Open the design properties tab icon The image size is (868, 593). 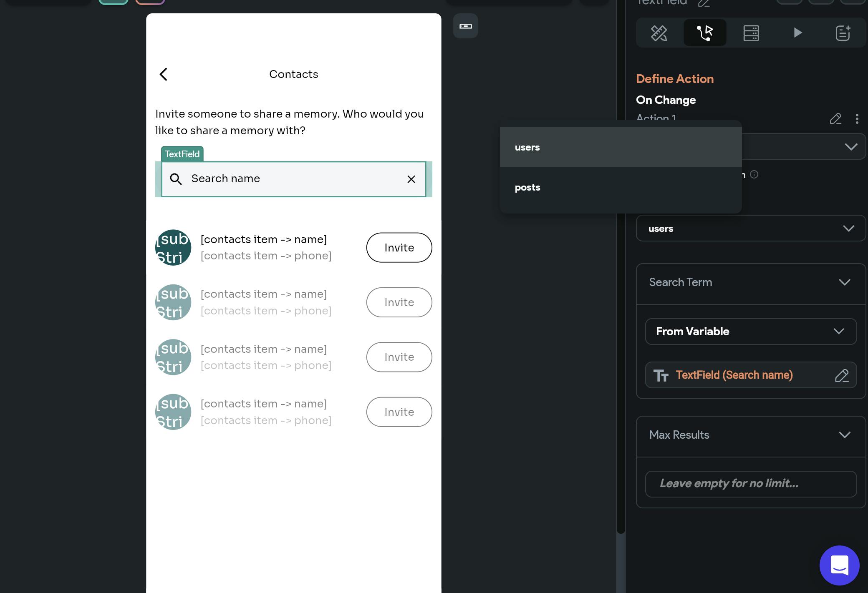coord(659,33)
